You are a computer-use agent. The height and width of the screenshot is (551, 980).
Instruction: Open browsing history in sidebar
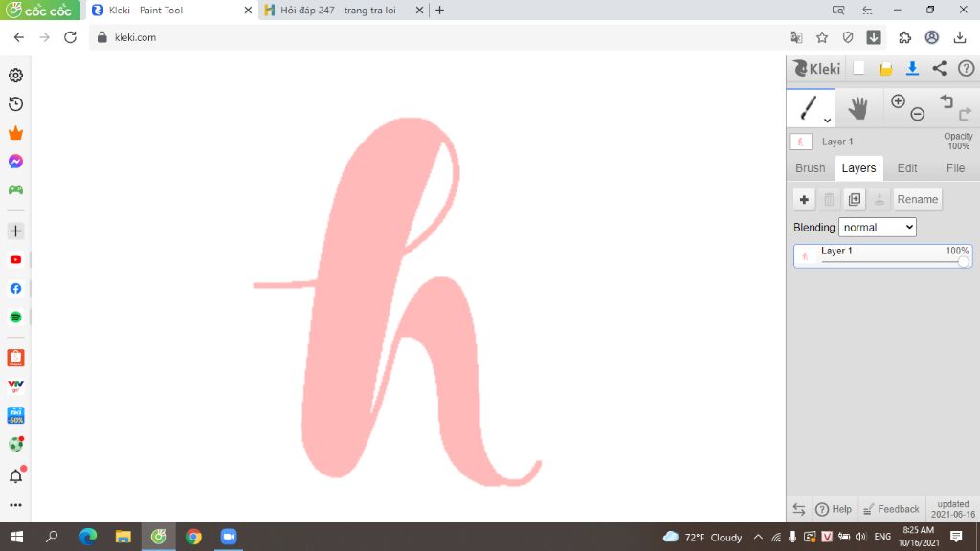[15, 103]
